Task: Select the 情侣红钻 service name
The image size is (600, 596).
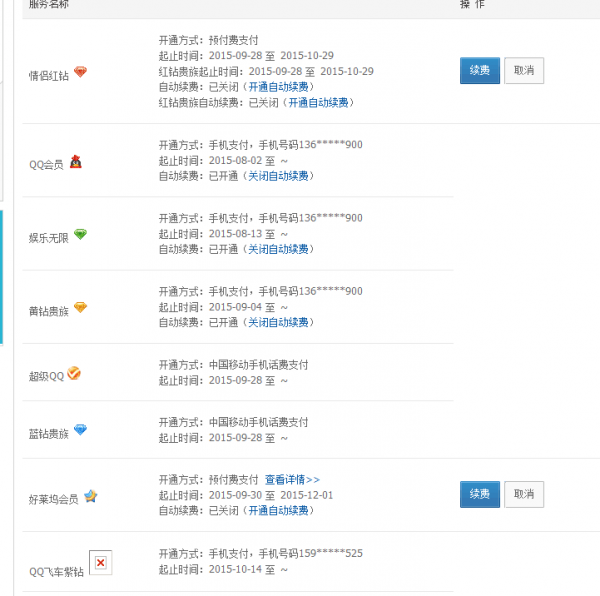Action: coord(49,76)
